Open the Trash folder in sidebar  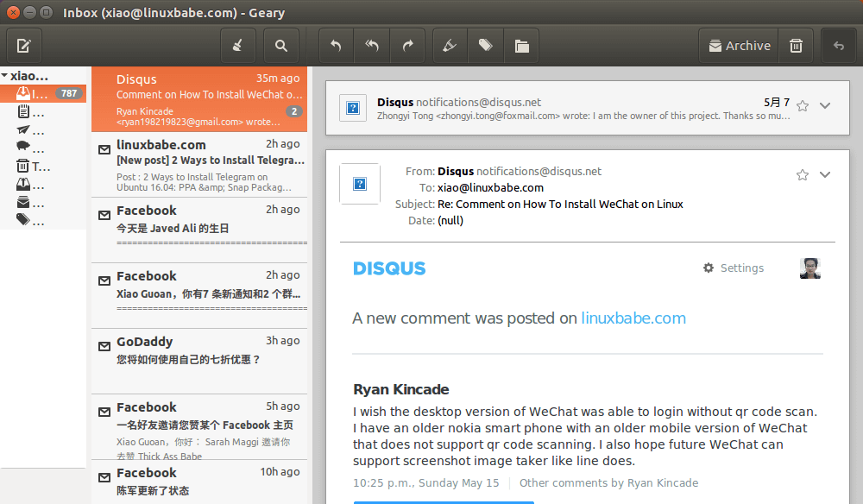pos(35,167)
